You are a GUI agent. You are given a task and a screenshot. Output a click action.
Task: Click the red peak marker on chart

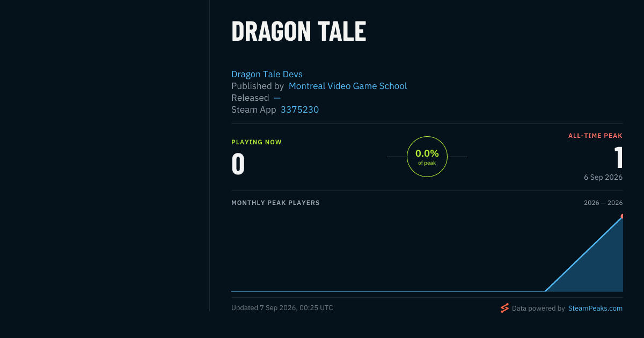click(621, 217)
